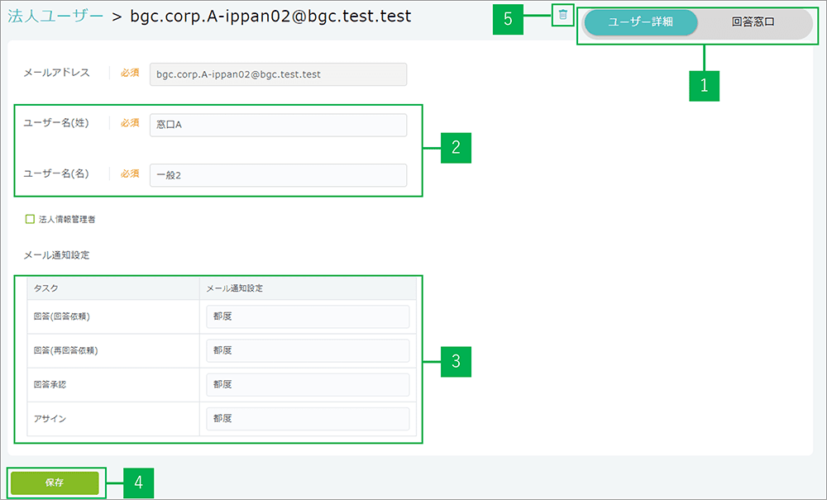
Task: Toggle the 法人情報管理者 checkbox
Action: (30, 219)
